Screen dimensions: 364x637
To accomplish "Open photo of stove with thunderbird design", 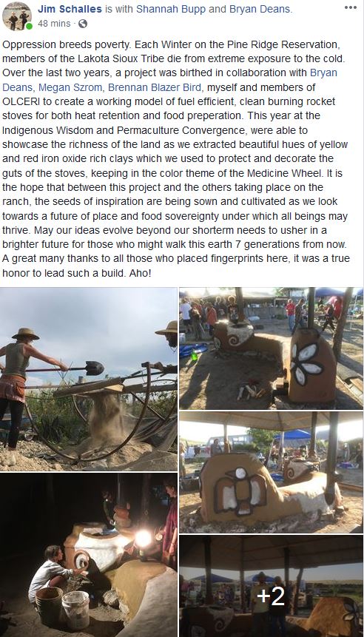I will pyautogui.click(x=272, y=472).
